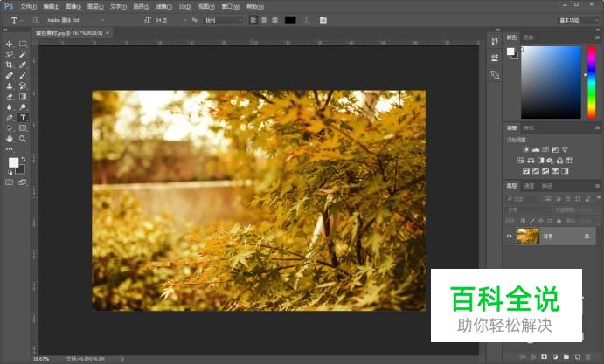
Task: Select the Eraser tool
Action: click(x=10, y=97)
